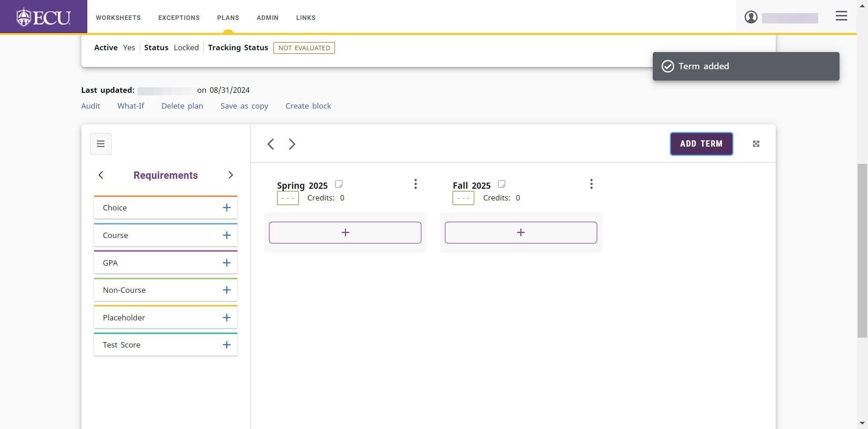The height and width of the screenshot is (429, 868).
Task: Click Delete plan link
Action: [182, 106]
